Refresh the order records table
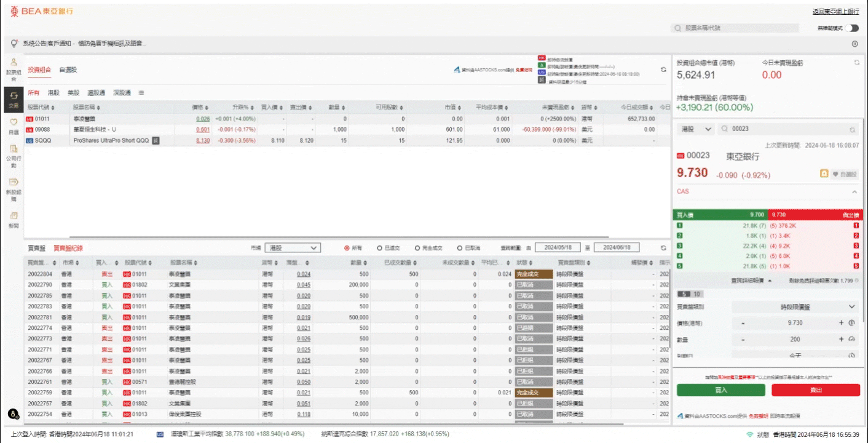This screenshot has height=443, width=868. click(663, 248)
